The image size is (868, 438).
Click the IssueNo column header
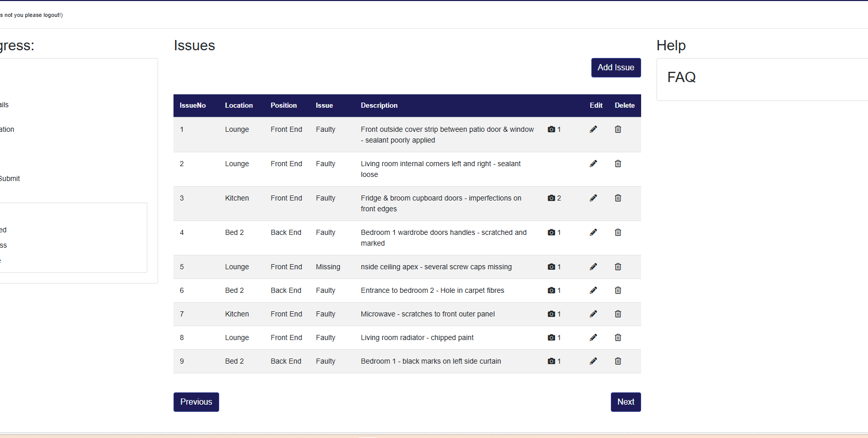pos(192,106)
